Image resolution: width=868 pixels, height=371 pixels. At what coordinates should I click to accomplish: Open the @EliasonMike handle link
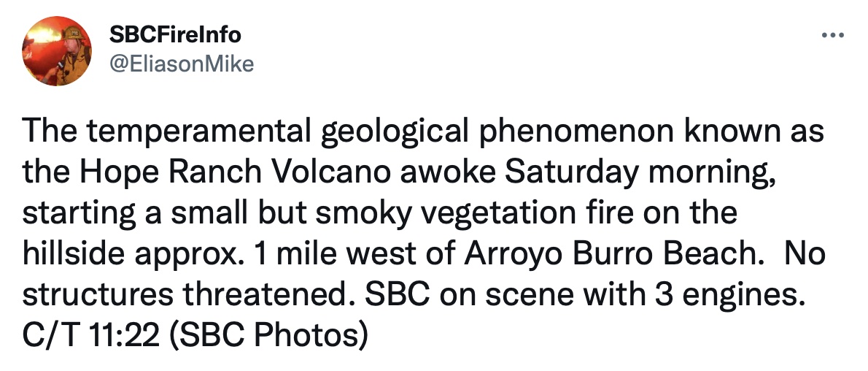click(181, 64)
